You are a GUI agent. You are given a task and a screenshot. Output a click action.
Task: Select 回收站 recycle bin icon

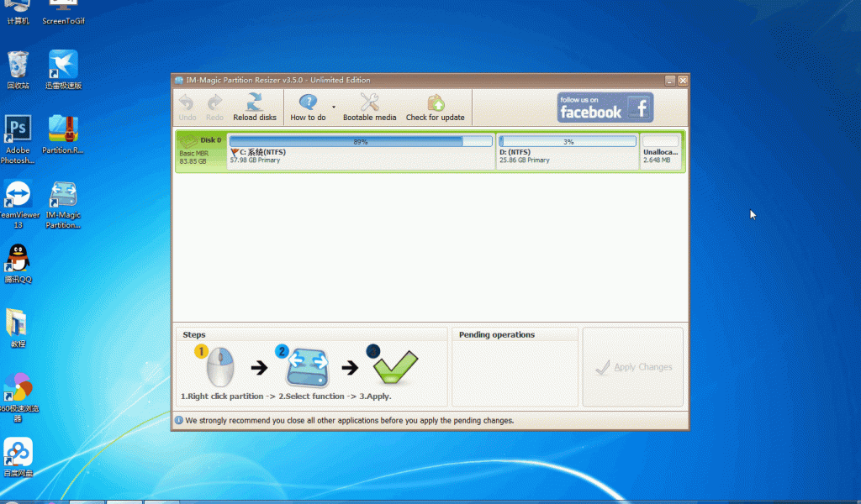(x=18, y=70)
